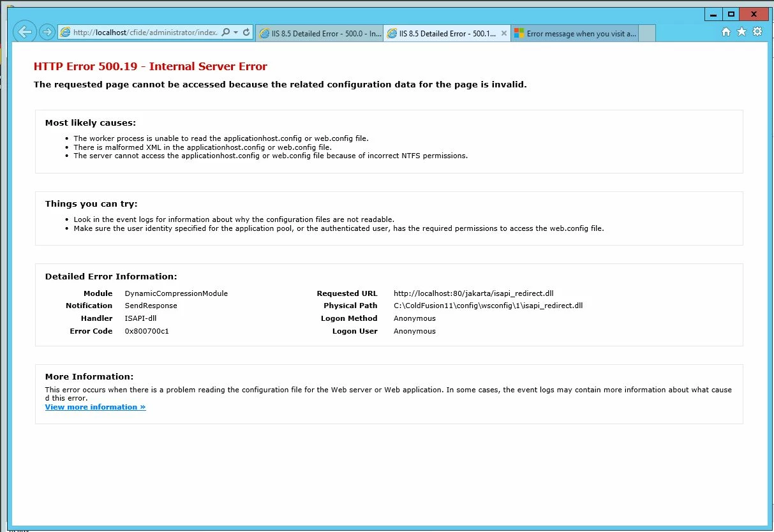Click the IE page icon in address bar
774x532 pixels.
[x=65, y=33]
